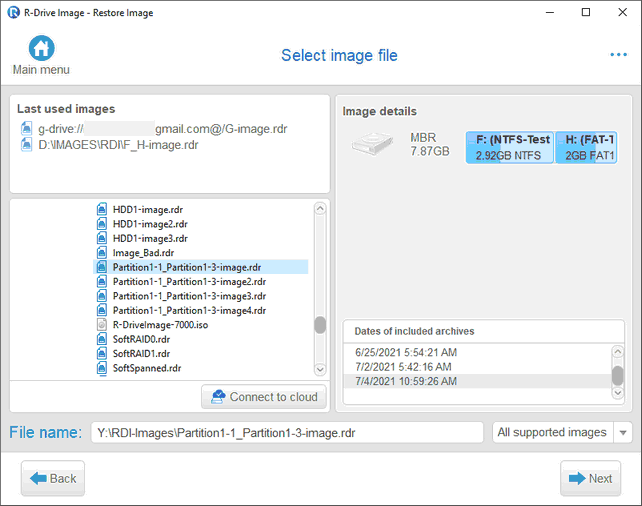Select archive date 7/2/2021 5:42:16 AM
This screenshot has width=642, height=506.
(x=403, y=367)
